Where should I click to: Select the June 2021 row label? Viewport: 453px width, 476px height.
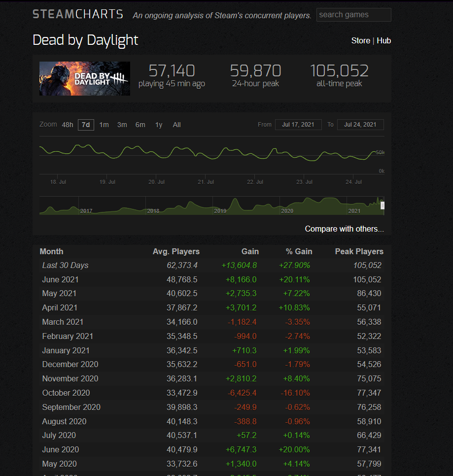(x=61, y=279)
